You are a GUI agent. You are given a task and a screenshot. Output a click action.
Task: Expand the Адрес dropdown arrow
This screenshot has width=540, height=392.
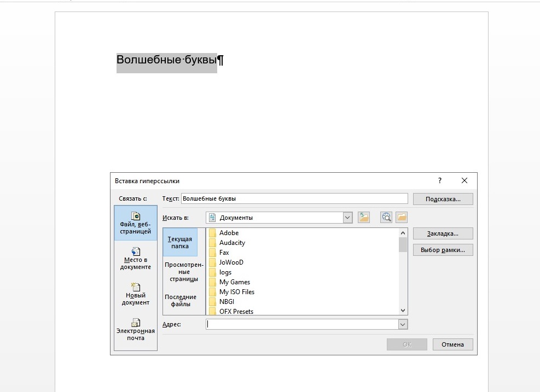pyautogui.click(x=403, y=324)
